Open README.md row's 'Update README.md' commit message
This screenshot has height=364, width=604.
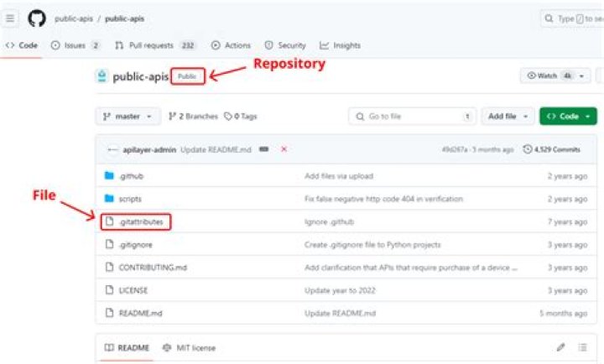coord(340,313)
